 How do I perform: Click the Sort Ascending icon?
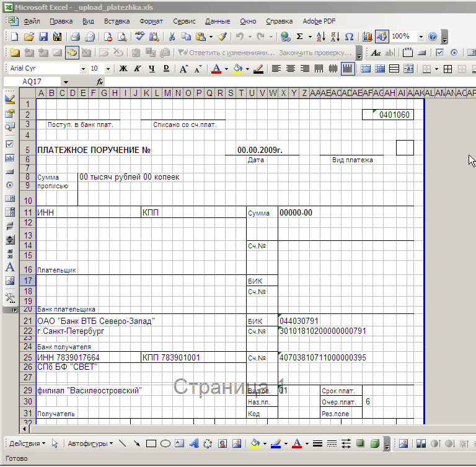320,37
